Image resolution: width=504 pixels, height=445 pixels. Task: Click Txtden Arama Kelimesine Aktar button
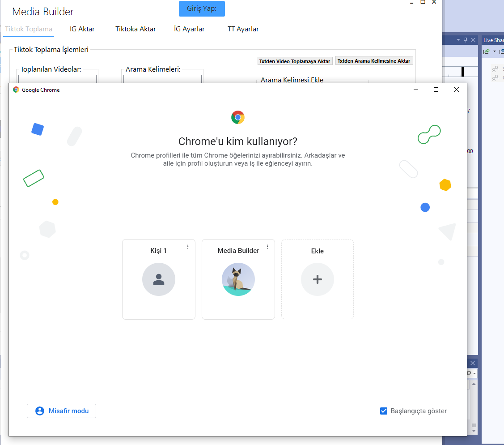click(374, 61)
